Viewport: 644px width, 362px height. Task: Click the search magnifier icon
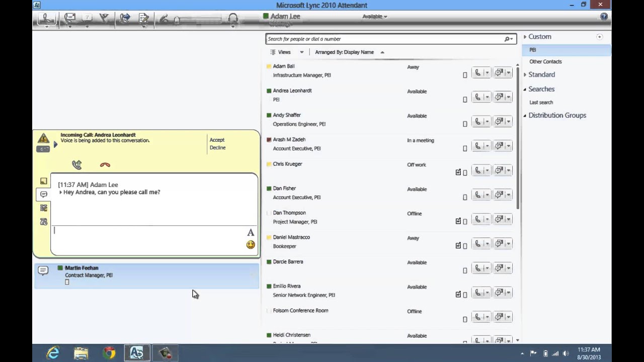[x=507, y=39]
